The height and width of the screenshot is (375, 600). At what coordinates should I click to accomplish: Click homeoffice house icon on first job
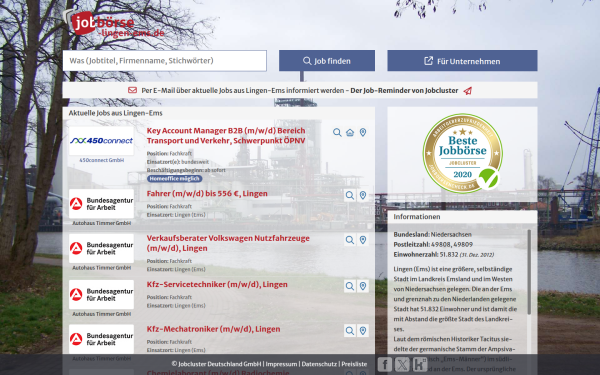(350, 132)
